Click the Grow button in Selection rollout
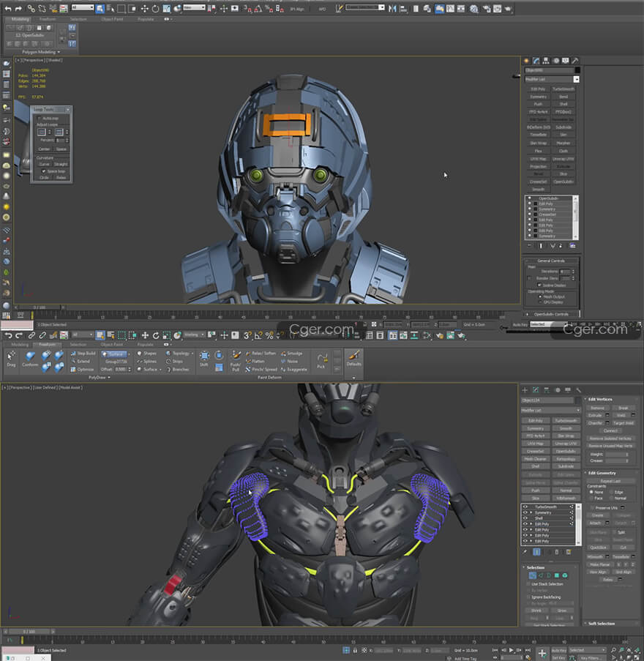The width and height of the screenshot is (644, 661). click(562, 610)
